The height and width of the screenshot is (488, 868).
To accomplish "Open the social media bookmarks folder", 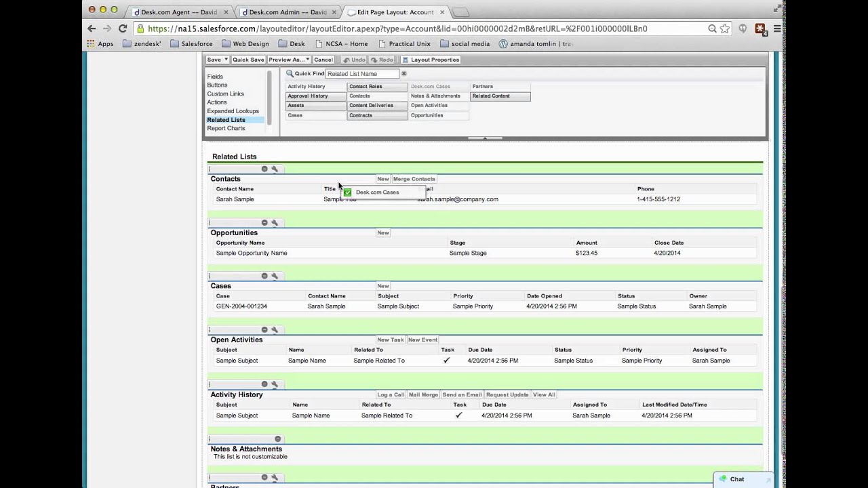I will tap(465, 43).
